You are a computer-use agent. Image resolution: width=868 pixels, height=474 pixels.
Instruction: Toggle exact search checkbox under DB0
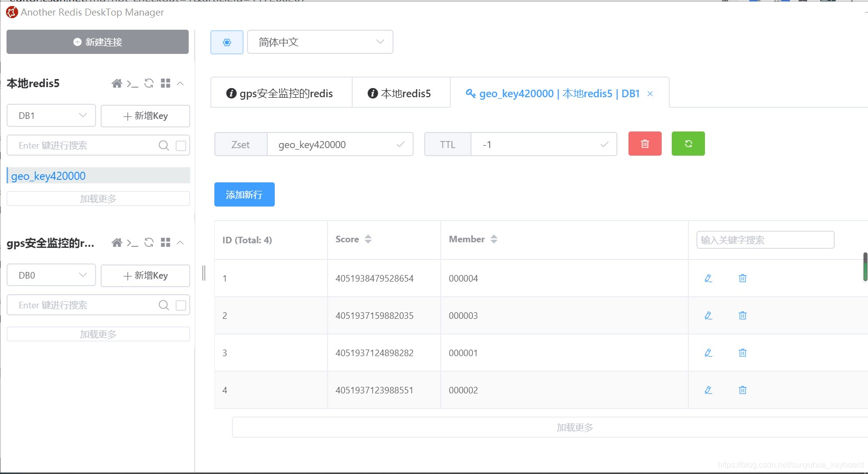click(x=181, y=305)
